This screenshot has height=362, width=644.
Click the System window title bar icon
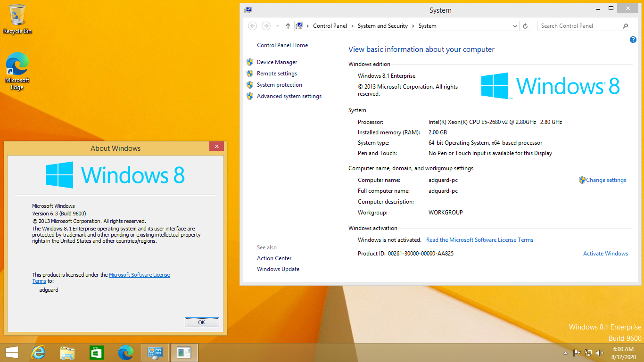(248, 10)
